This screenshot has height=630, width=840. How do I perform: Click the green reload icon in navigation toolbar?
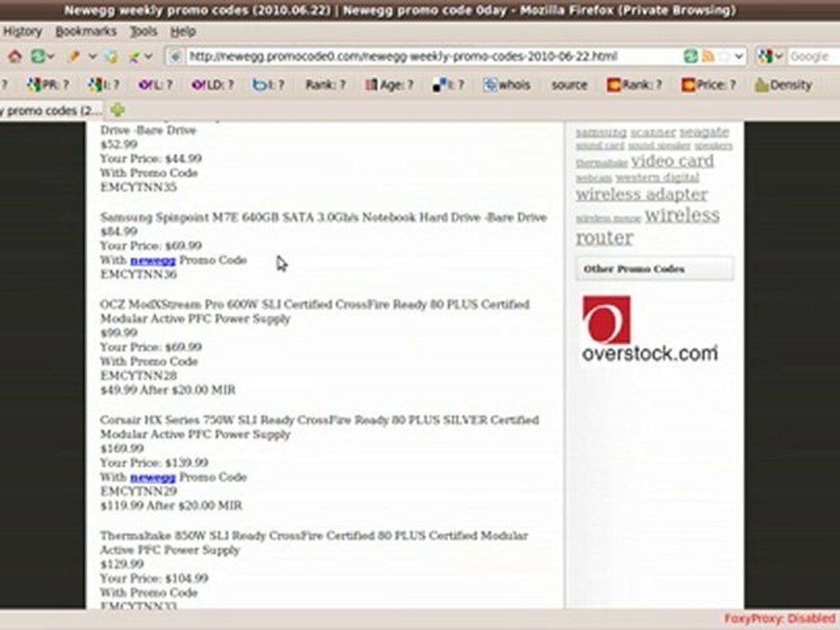[38, 56]
